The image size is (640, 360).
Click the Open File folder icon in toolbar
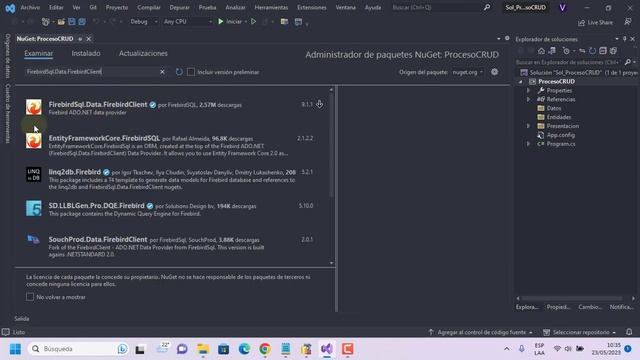point(61,22)
